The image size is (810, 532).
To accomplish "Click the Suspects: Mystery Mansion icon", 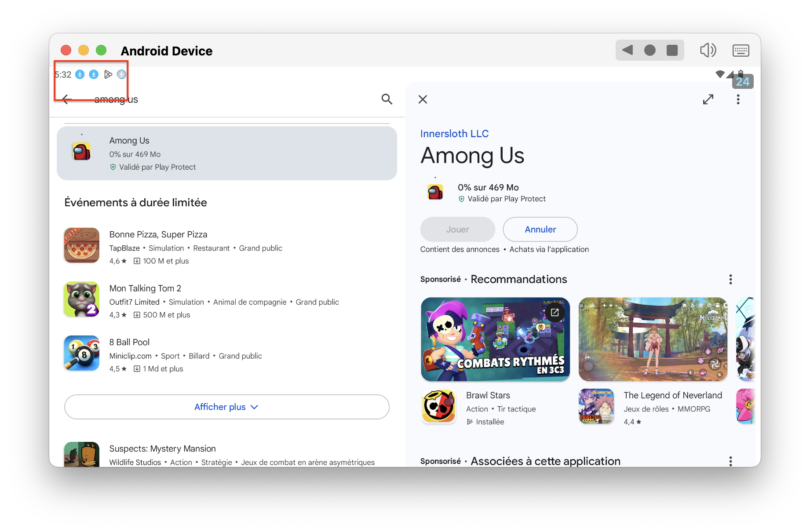I will pos(82,454).
